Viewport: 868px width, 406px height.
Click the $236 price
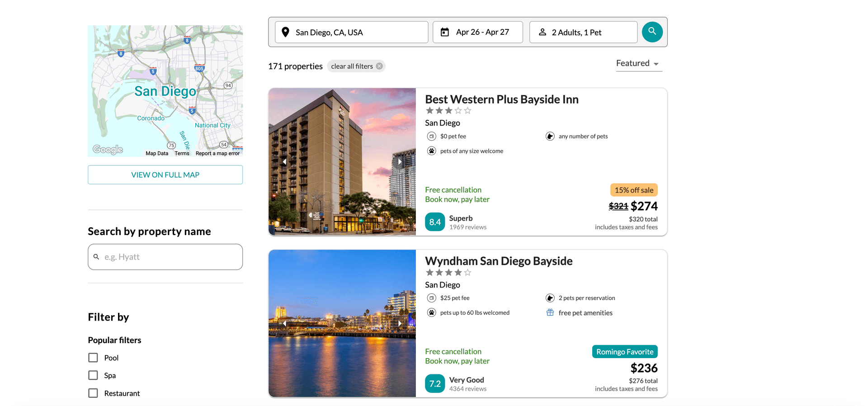(x=644, y=368)
